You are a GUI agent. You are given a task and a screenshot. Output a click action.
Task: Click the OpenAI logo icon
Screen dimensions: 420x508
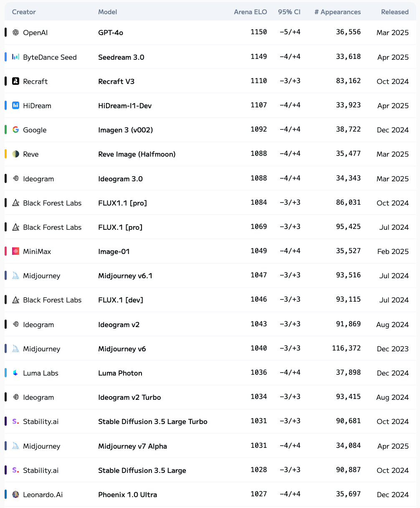(16, 32)
